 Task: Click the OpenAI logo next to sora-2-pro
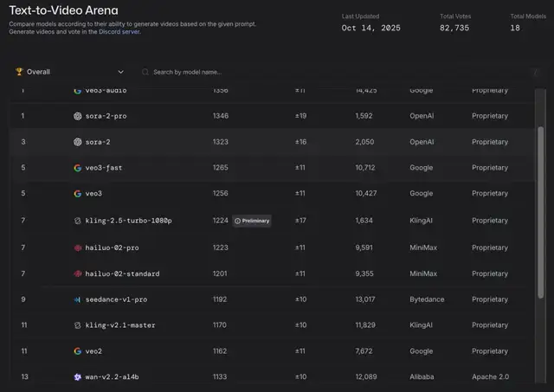pos(78,116)
